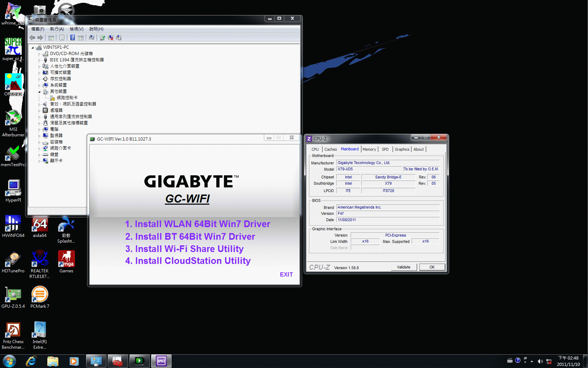Open the Fritz Chess Benchmark desktop icon

pyautogui.click(x=13, y=335)
